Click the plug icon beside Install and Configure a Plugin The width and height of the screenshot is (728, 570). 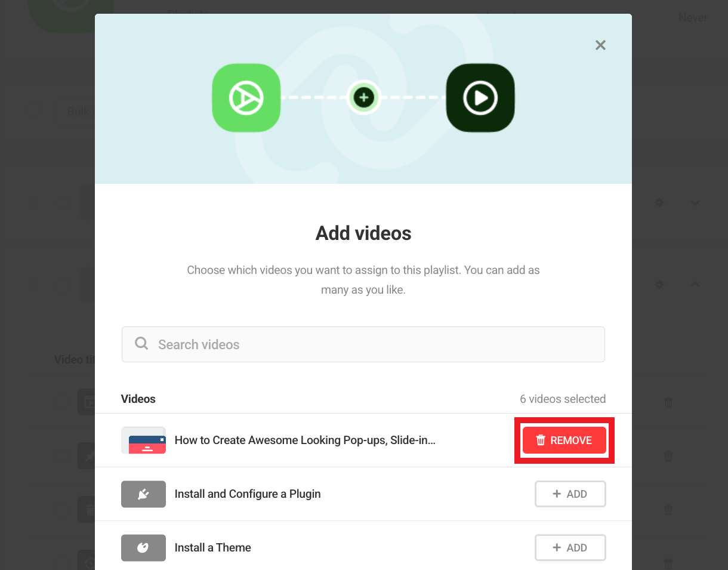pyautogui.click(x=143, y=494)
